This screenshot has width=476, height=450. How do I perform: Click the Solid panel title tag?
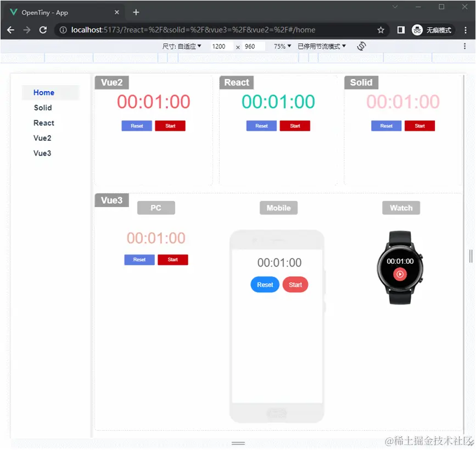pos(361,82)
